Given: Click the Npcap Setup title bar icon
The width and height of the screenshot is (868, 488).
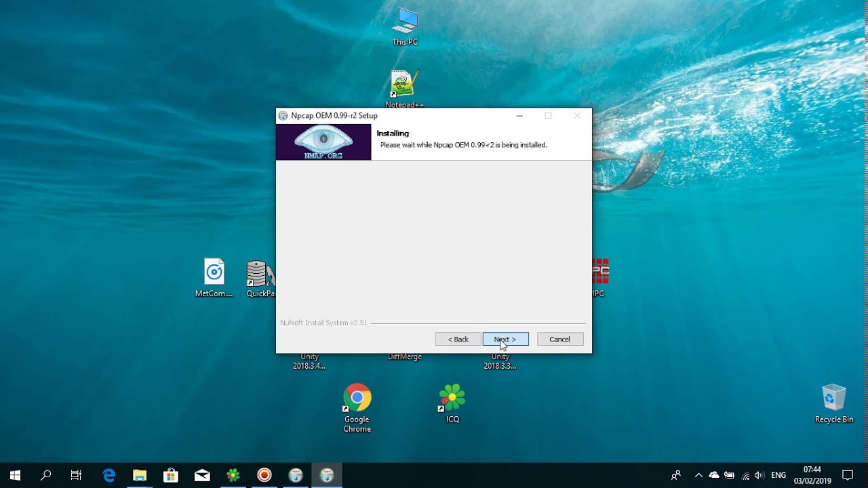Looking at the screenshot, I should (x=283, y=116).
